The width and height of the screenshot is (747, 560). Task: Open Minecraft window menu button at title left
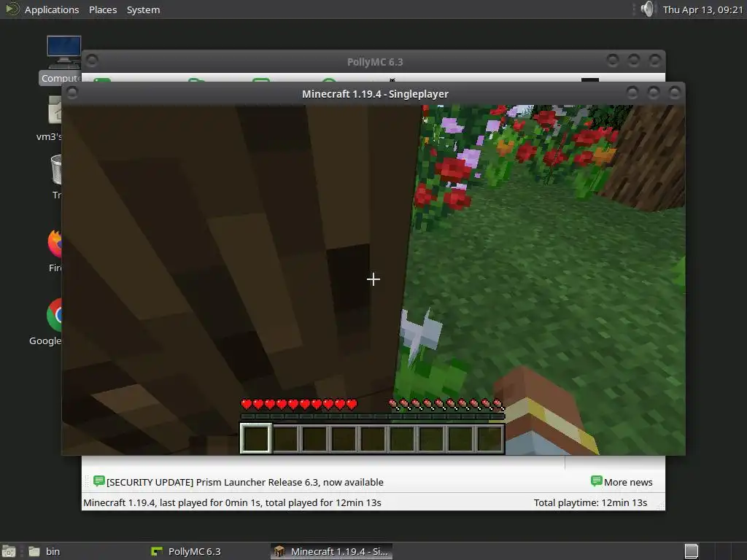click(x=72, y=93)
